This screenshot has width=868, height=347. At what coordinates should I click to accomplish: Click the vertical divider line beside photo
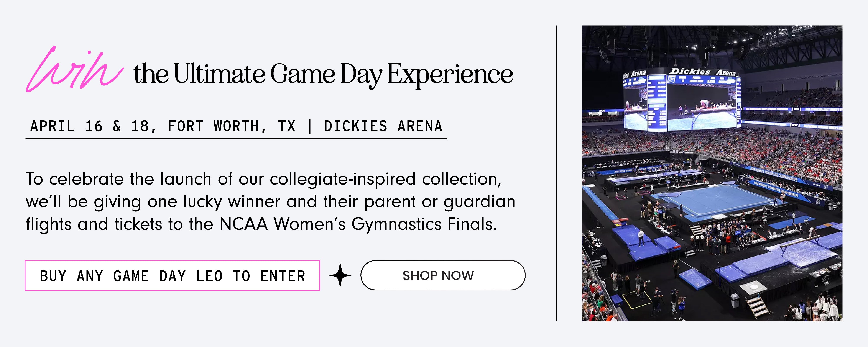point(556,173)
